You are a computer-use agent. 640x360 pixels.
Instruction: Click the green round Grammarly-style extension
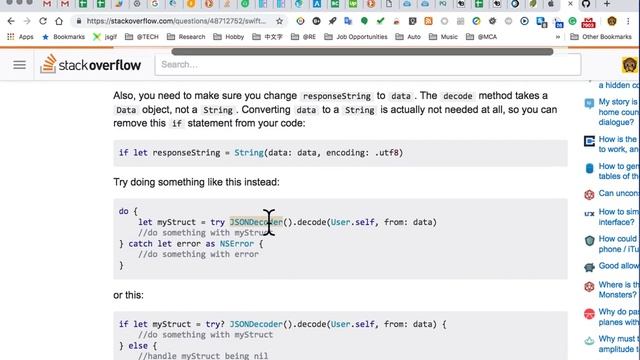pyautogui.click(x=572, y=21)
